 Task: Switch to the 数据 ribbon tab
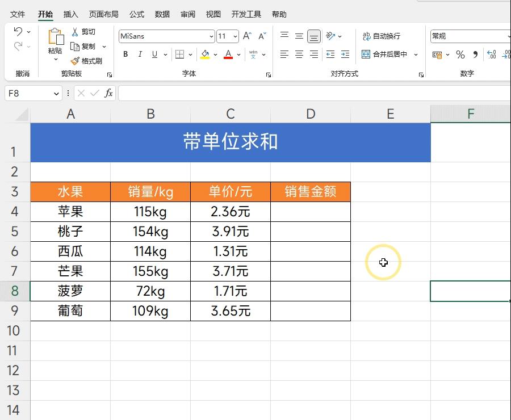coord(162,14)
